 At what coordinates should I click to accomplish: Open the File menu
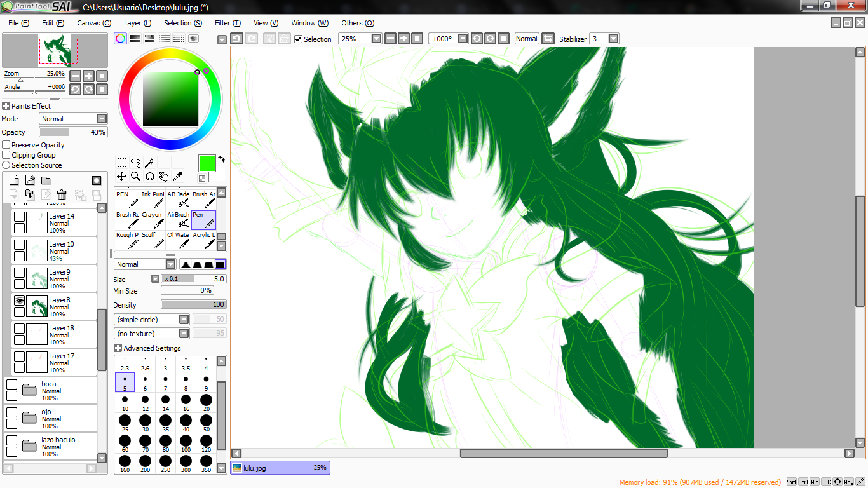(x=18, y=23)
